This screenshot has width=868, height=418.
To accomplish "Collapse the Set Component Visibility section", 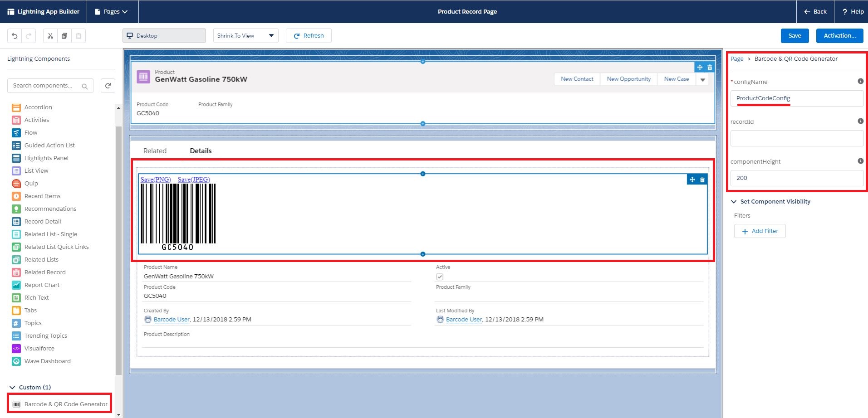I will tap(734, 202).
